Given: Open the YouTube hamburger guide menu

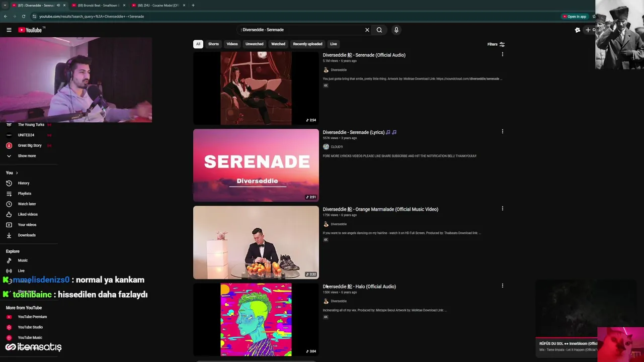Looking at the screenshot, I should point(9,30).
